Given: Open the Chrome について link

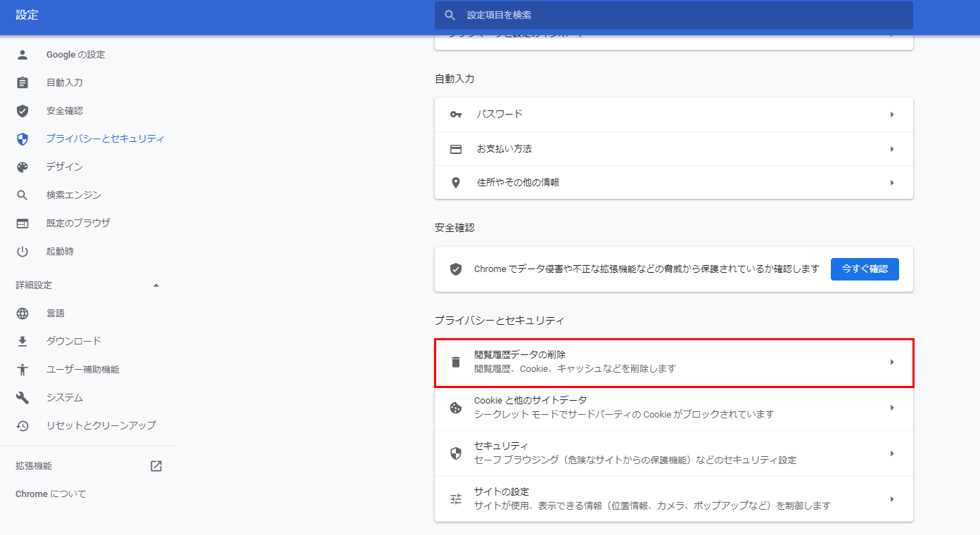Looking at the screenshot, I should coord(51,494).
